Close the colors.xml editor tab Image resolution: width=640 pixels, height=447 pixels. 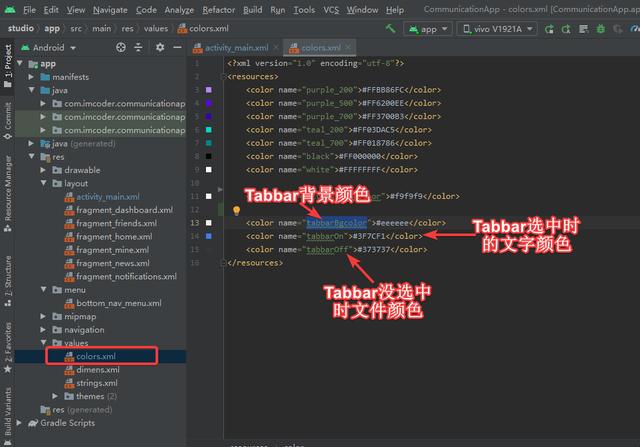(x=348, y=48)
